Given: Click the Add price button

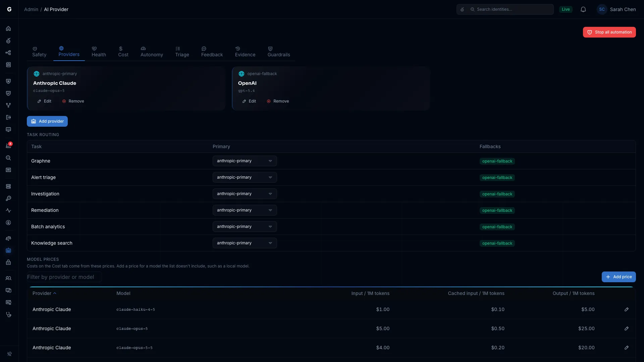Looking at the screenshot, I should click(x=619, y=277).
